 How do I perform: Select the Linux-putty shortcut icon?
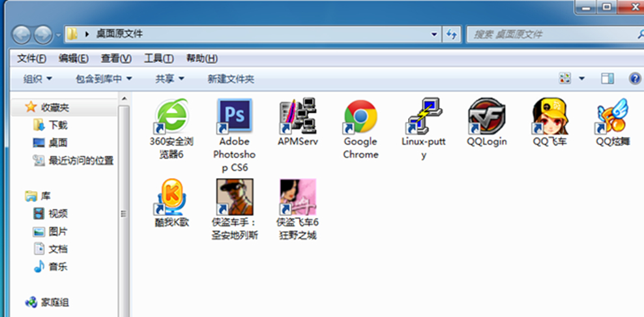(424, 116)
